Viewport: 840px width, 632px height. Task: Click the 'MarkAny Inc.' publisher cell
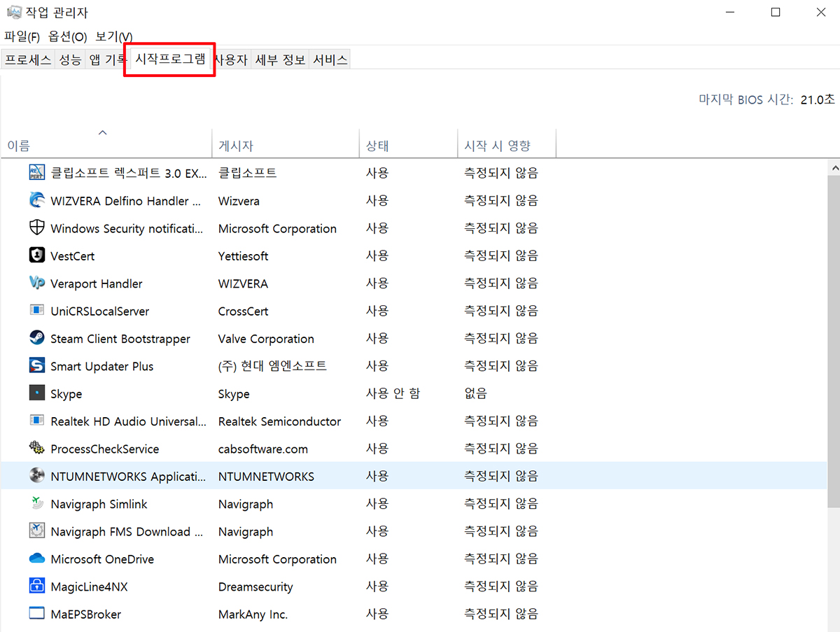pos(253,615)
